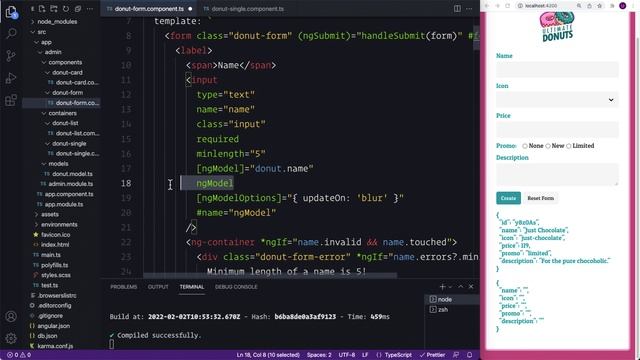Add a new terminal with plus icon
640x360 pixels.
[x=442, y=287]
